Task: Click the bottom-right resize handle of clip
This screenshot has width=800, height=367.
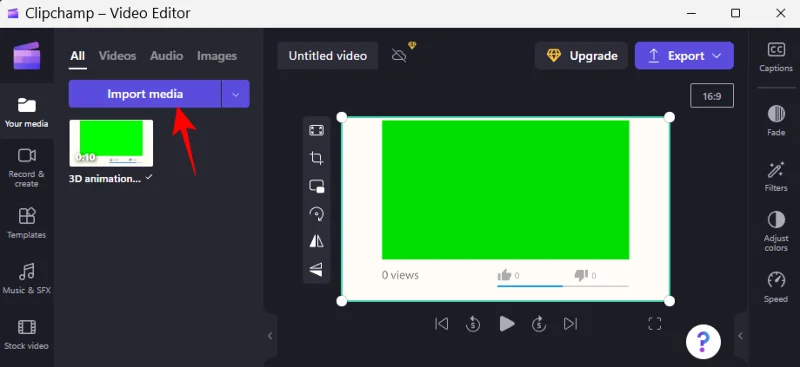Action: click(669, 301)
